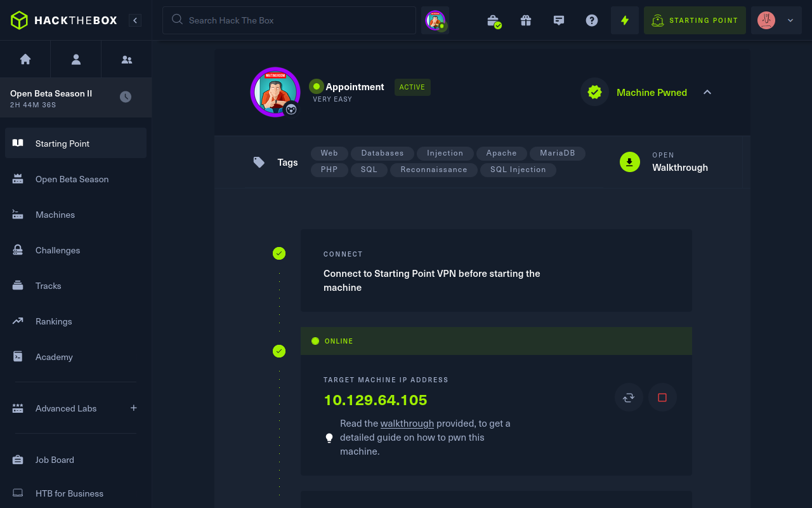This screenshot has height=508, width=812.
Task: Select Open Beta Season in the sidebar
Action: tap(75, 179)
